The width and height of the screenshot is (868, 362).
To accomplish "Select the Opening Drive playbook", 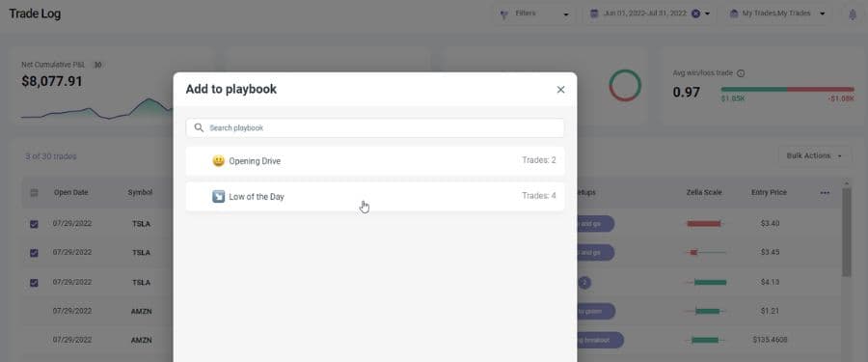I will click(x=375, y=161).
